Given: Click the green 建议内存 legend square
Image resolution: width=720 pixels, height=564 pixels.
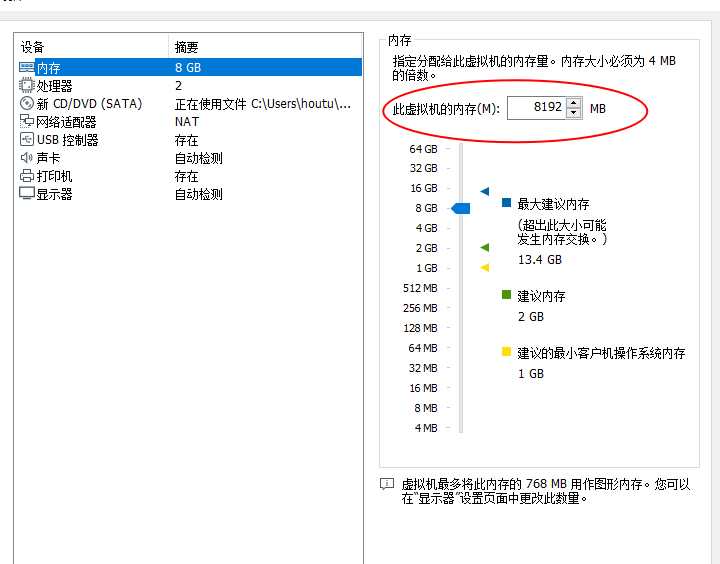Looking at the screenshot, I should [506, 294].
